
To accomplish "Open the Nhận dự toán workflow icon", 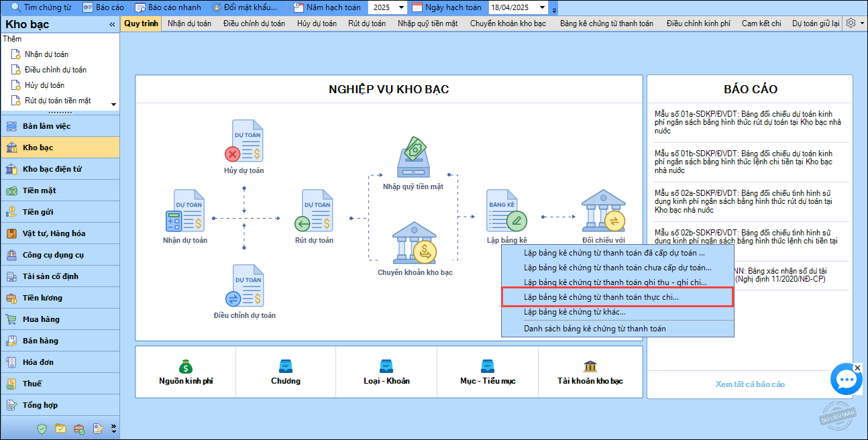I will (x=185, y=211).
